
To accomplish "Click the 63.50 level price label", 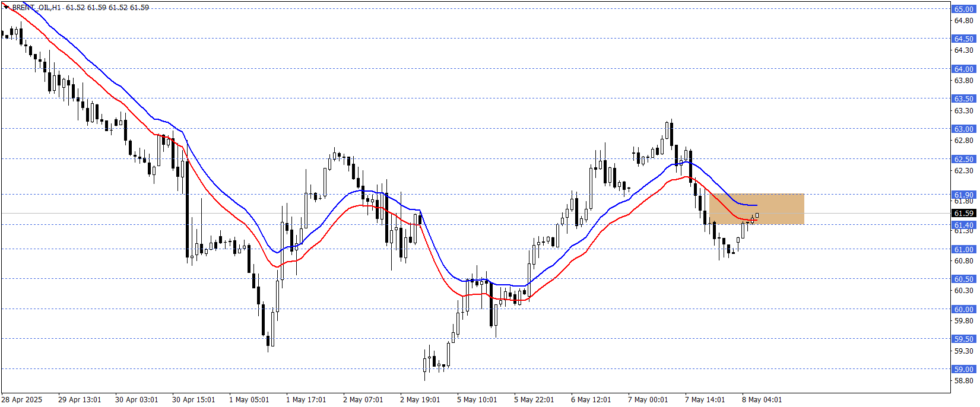I will [964, 98].
